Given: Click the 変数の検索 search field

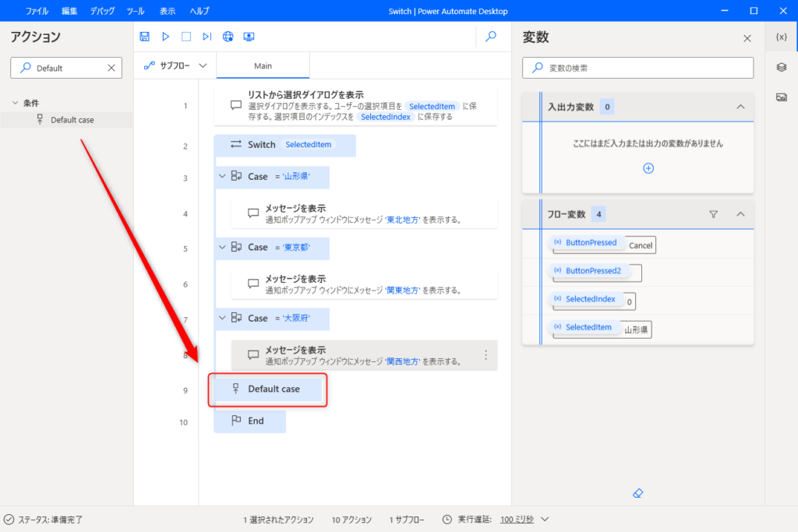Looking at the screenshot, I should (637, 68).
